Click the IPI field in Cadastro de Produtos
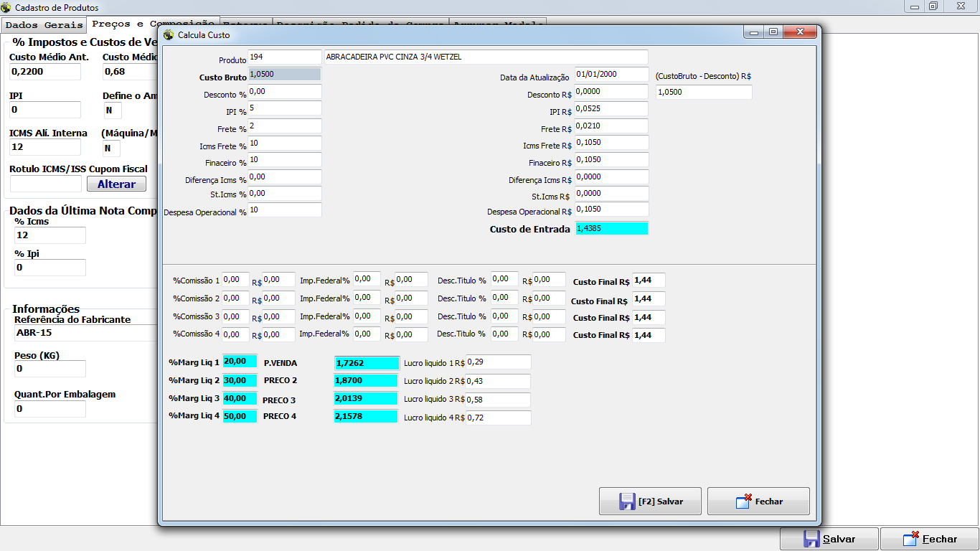 (45, 110)
